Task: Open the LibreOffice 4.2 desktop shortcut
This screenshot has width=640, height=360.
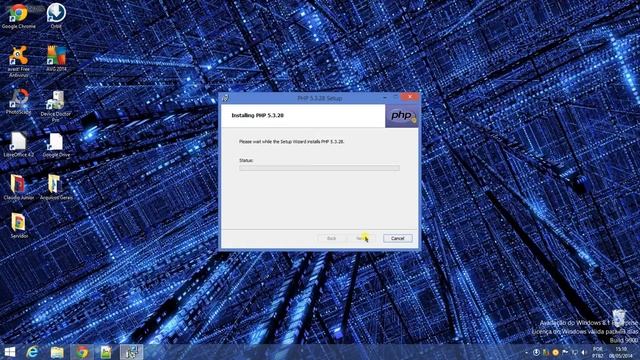Action: click(19, 144)
